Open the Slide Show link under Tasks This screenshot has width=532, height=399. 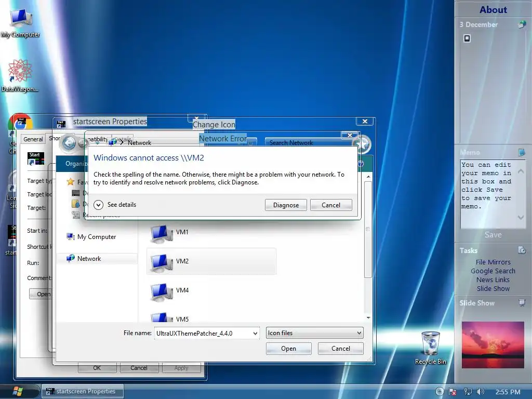click(493, 288)
